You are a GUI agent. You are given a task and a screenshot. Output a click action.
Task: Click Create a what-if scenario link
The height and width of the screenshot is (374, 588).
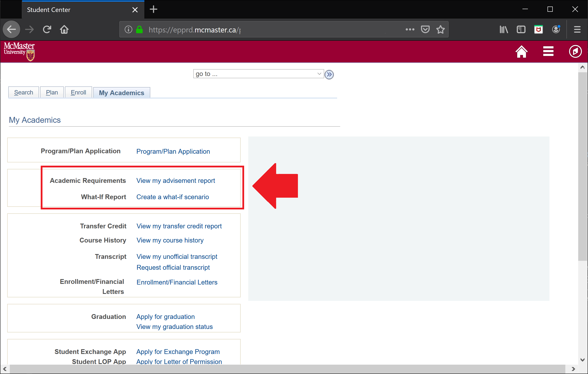[x=172, y=197]
